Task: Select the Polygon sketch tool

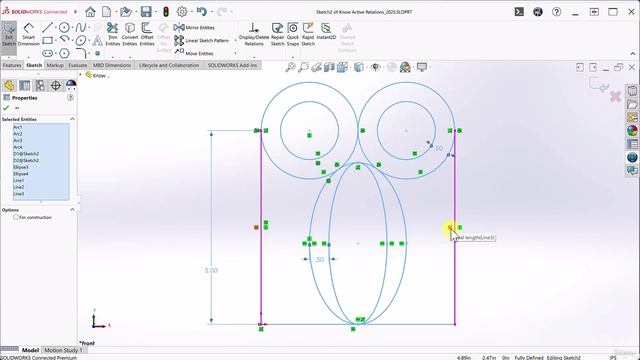Action: tap(64, 53)
